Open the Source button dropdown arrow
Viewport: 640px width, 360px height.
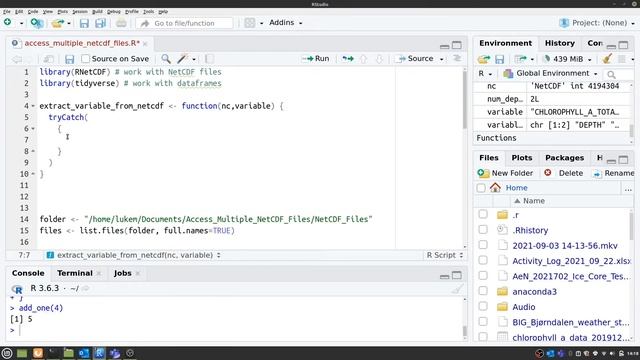click(442, 59)
